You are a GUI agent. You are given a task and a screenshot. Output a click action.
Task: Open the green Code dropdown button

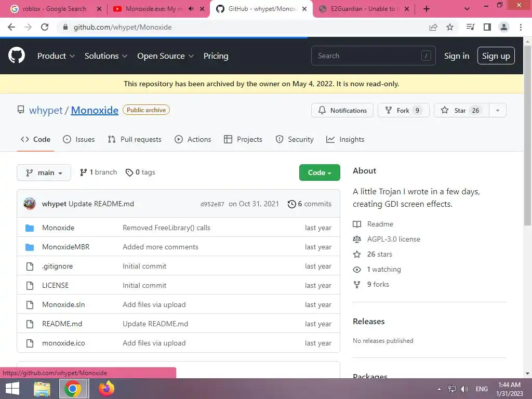(x=320, y=172)
